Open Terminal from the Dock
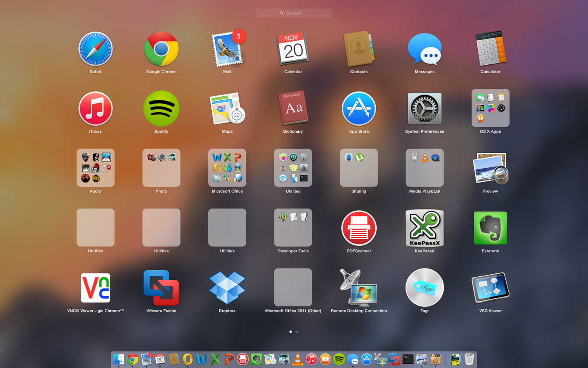Image resolution: width=588 pixels, height=368 pixels. [x=408, y=359]
